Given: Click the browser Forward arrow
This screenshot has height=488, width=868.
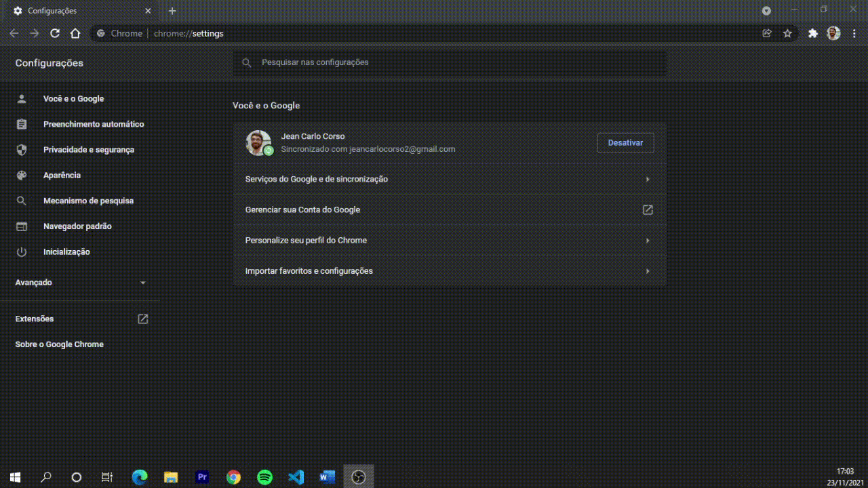Looking at the screenshot, I should pos(35,33).
